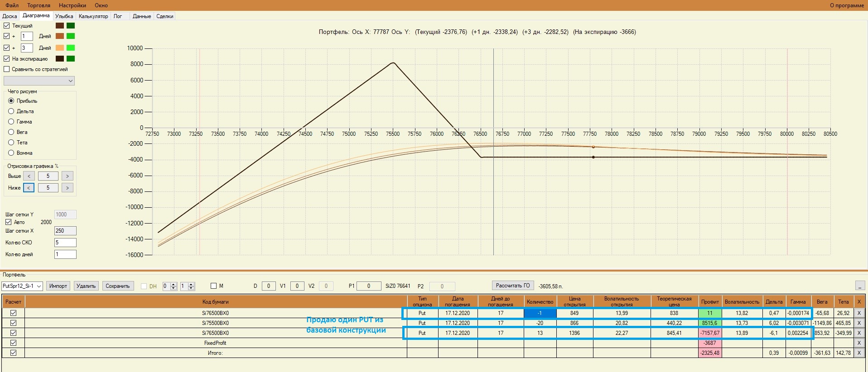
Task: Select the Вомма radio button
Action: tap(11, 153)
